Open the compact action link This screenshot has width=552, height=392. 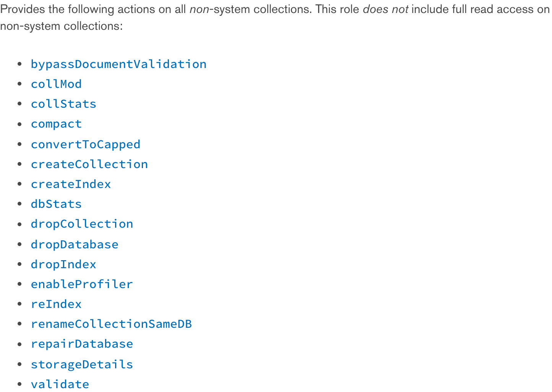[x=56, y=124]
